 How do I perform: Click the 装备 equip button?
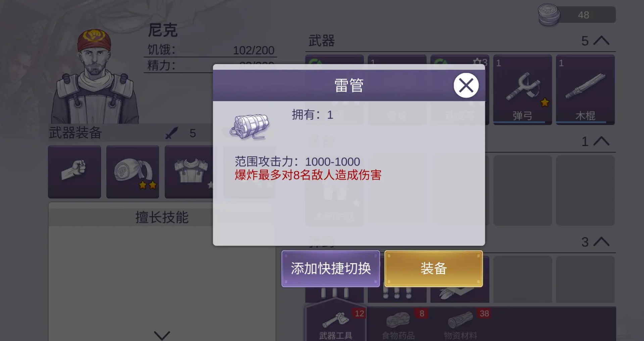coord(434,269)
